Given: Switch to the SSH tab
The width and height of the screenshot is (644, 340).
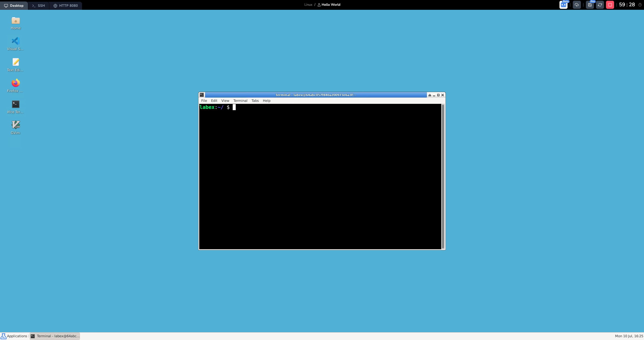Looking at the screenshot, I should tap(38, 6).
